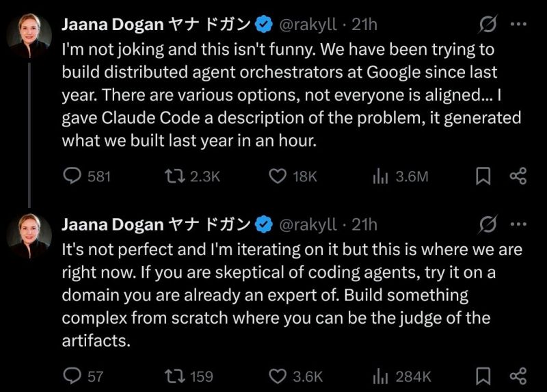Like the first tweet with 18K likes
Image resolution: width=547 pixels, height=392 pixels.
coord(277,176)
